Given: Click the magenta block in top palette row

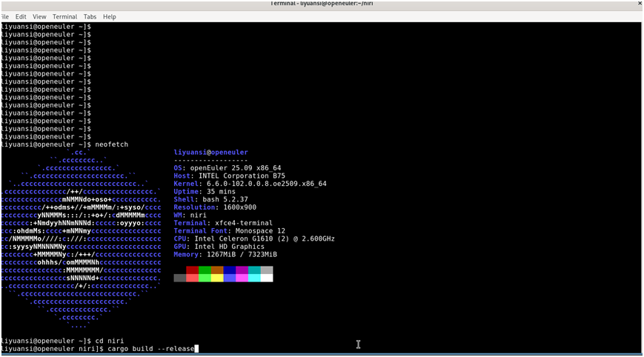Looking at the screenshot, I should click(x=242, y=270).
